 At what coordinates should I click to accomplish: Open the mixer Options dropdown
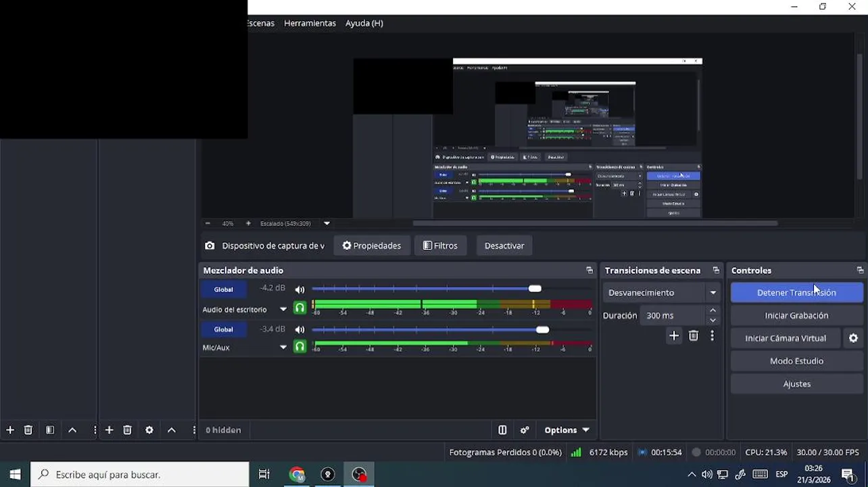(566, 430)
